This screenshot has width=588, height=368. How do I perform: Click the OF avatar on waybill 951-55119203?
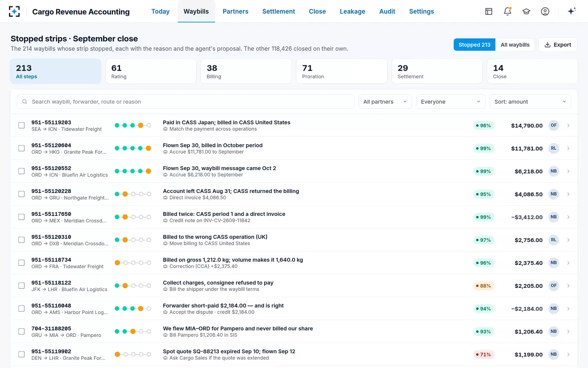click(x=554, y=126)
